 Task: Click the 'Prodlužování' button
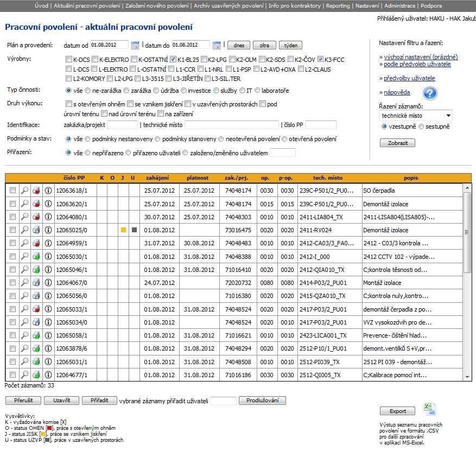(x=262, y=401)
